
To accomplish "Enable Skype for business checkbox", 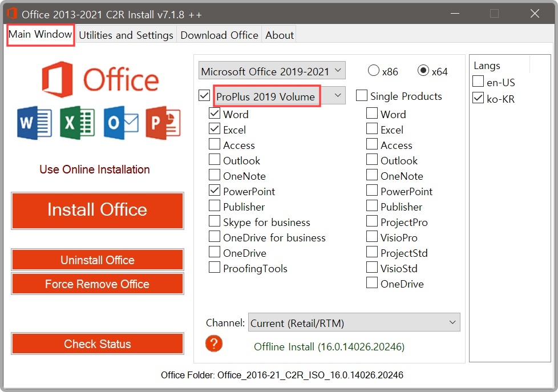I will tap(214, 221).
